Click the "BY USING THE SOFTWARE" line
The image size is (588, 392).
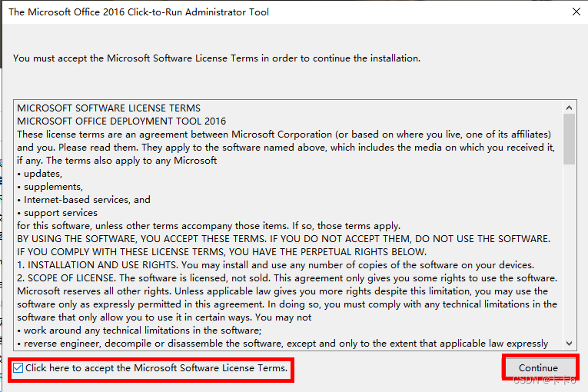pyautogui.click(x=283, y=239)
